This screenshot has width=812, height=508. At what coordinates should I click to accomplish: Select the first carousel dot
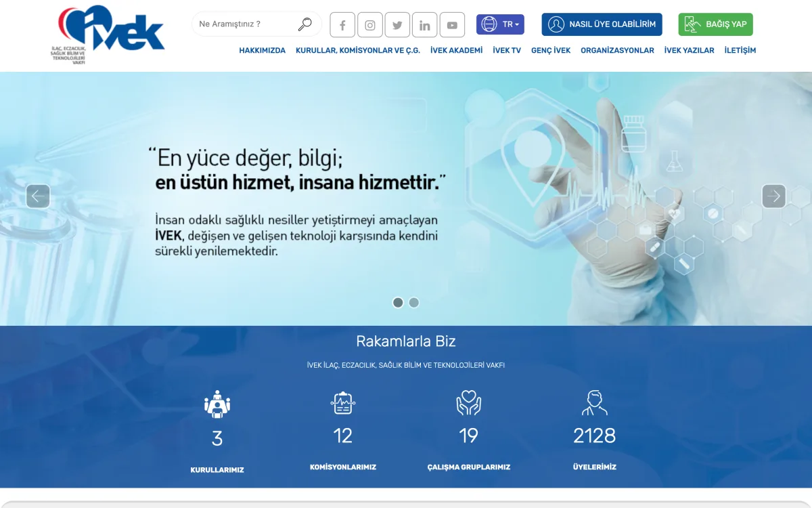pyautogui.click(x=398, y=303)
